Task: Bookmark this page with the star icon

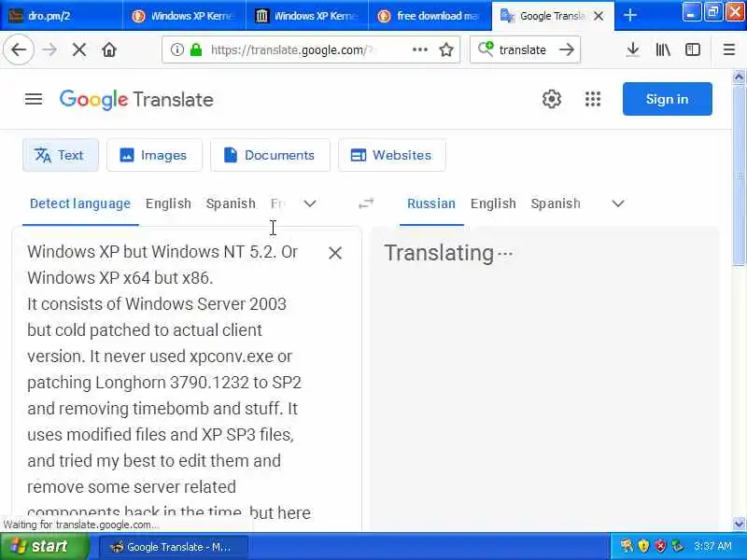Action: (x=446, y=49)
